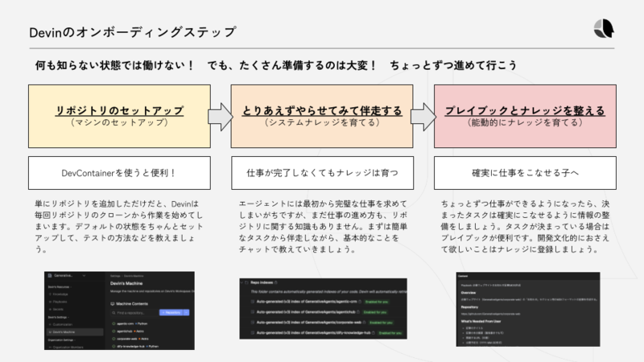Click the Machine Contents heading
This screenshot has width=644, height=362.
(x=132, y=304)
